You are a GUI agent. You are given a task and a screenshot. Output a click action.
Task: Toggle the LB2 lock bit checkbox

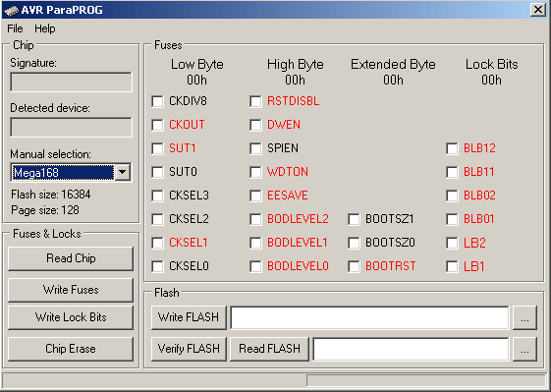click(452, 243)
